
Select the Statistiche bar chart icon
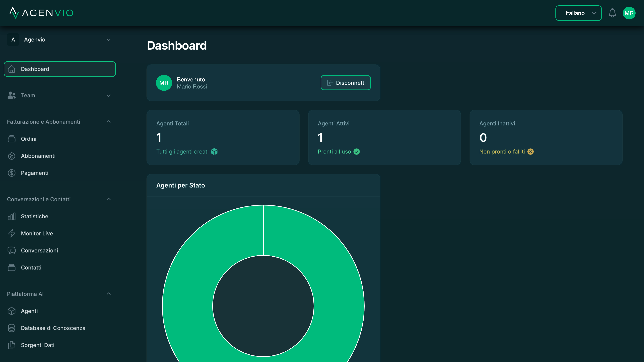tap(12, 216)
